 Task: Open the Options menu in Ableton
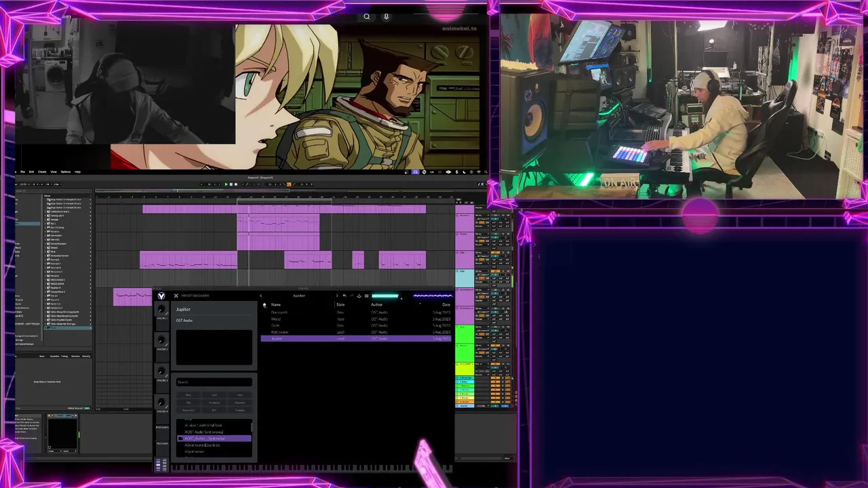(66, 172)
